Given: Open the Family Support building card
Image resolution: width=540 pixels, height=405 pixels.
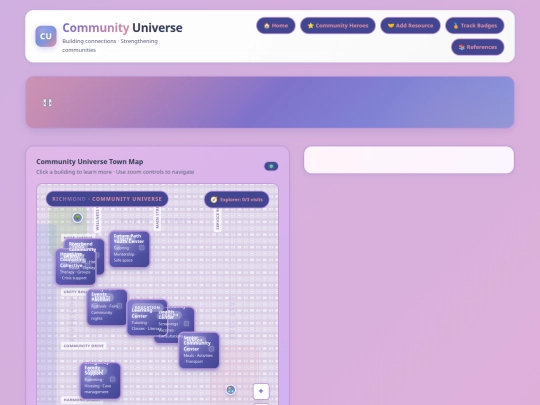Looking at the screenshot, I should [x=101, y=381].
